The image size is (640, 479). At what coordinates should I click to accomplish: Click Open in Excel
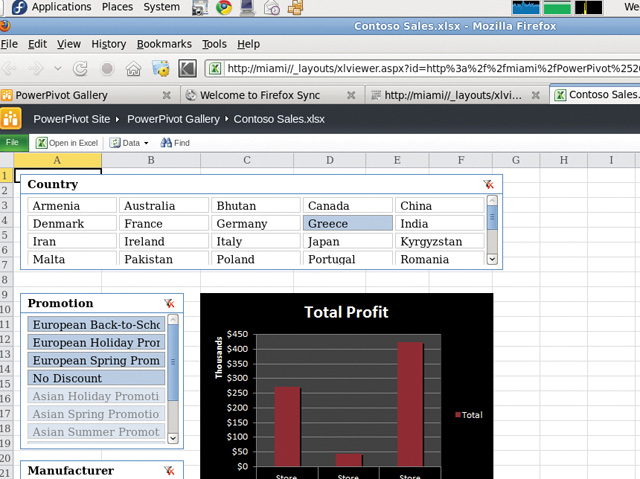(67, 143)
